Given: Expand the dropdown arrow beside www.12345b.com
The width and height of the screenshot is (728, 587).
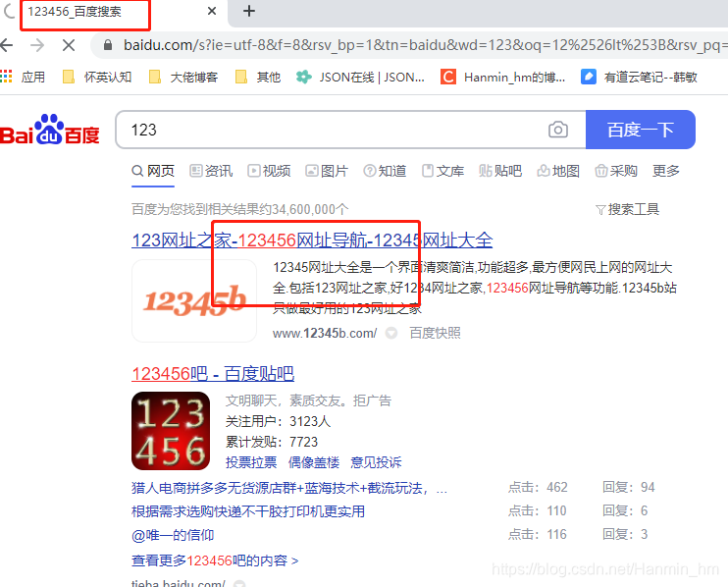Looking at the screenshot, I should (391, 333).
